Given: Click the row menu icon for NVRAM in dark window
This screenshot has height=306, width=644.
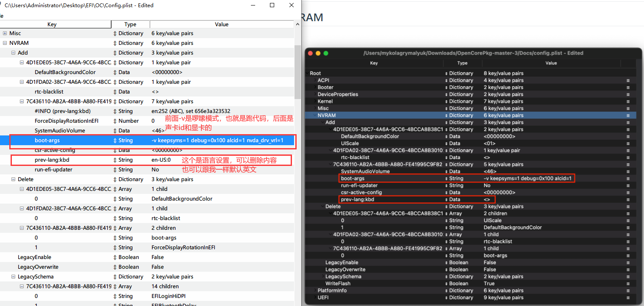Looking at the screenshot, I should click(628, 116).
